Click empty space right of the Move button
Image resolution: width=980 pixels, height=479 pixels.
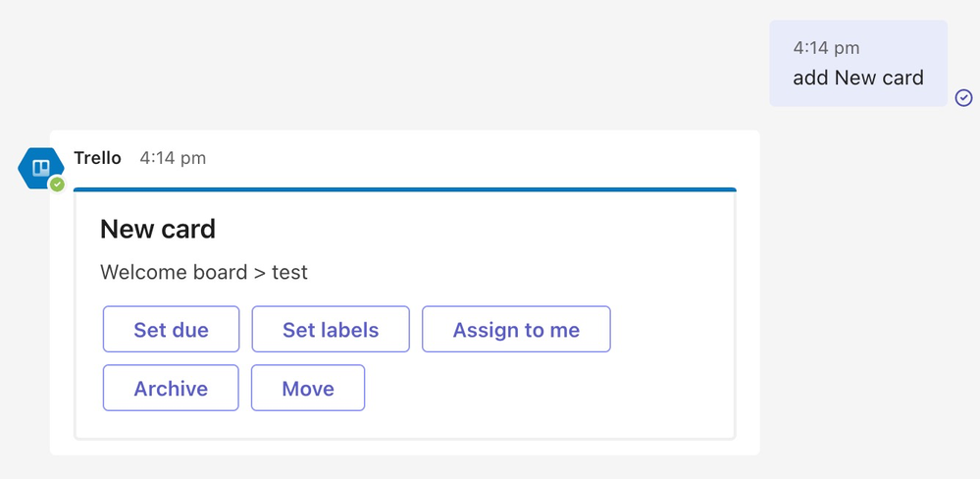[x=540, y=389]
